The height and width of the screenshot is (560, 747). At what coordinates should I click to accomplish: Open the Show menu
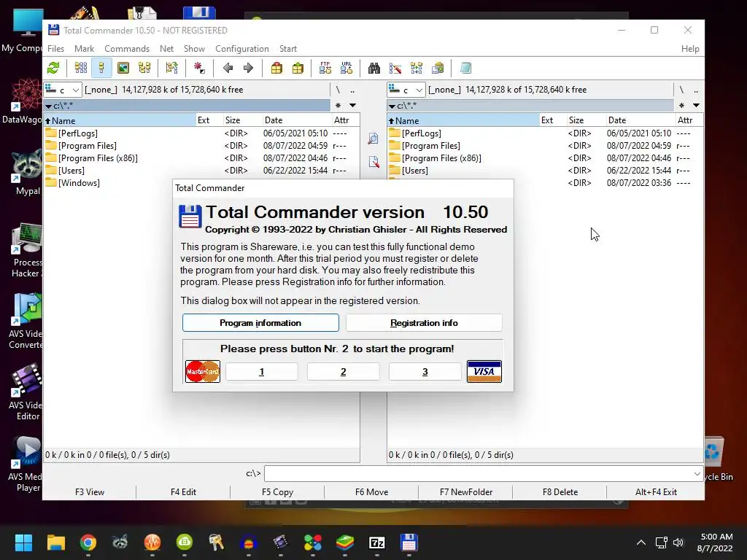tap(194, 49)
